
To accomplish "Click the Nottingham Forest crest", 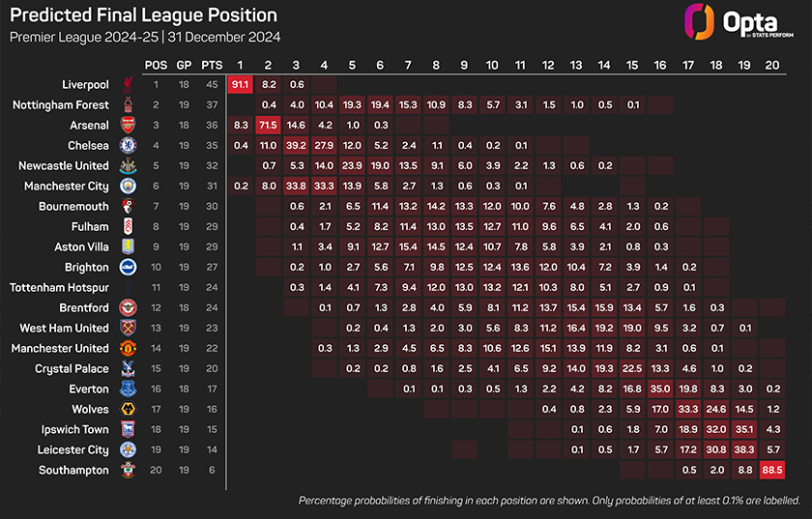I will 128,104.
